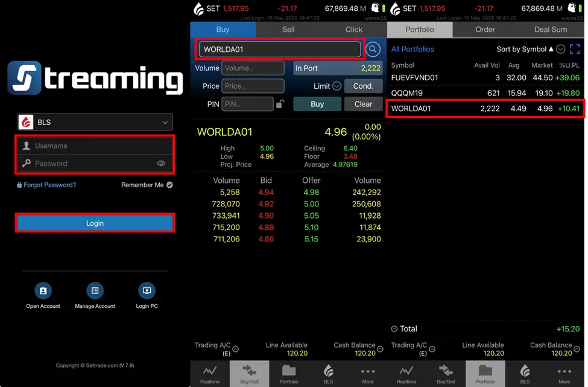Click the fullscreen expand icon in Portfolio

(575, 49)
